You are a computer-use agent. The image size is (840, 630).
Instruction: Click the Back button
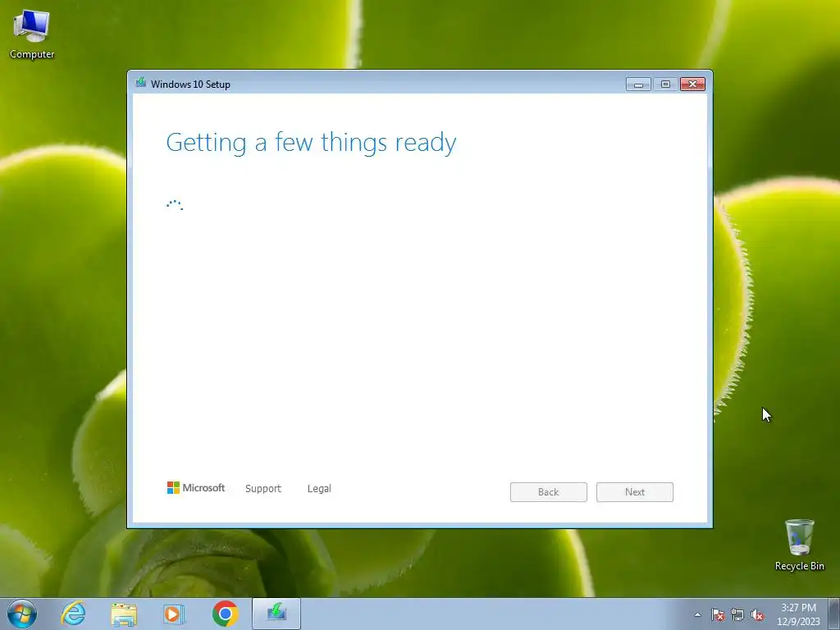pyautogui.click(x=549, y=492)
